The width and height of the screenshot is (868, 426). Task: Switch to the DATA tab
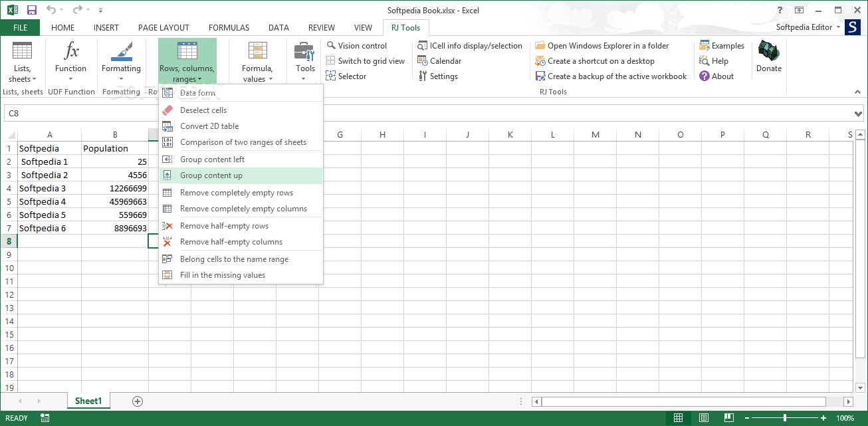coord(278,28)
